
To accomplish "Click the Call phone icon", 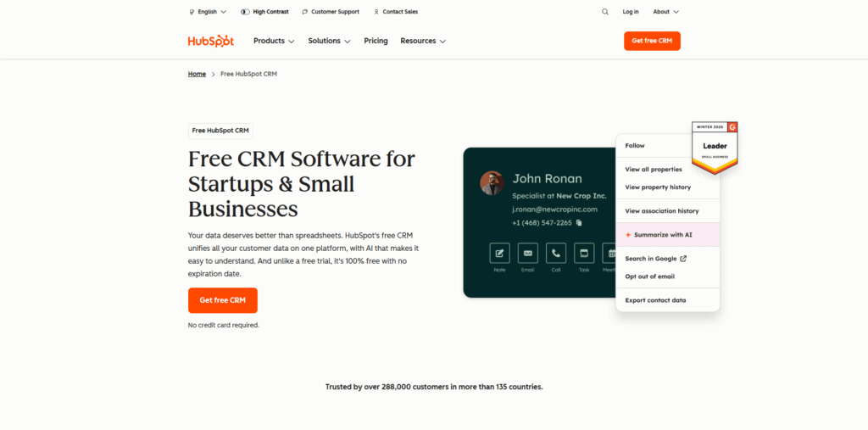I will (x=556, y=253).
